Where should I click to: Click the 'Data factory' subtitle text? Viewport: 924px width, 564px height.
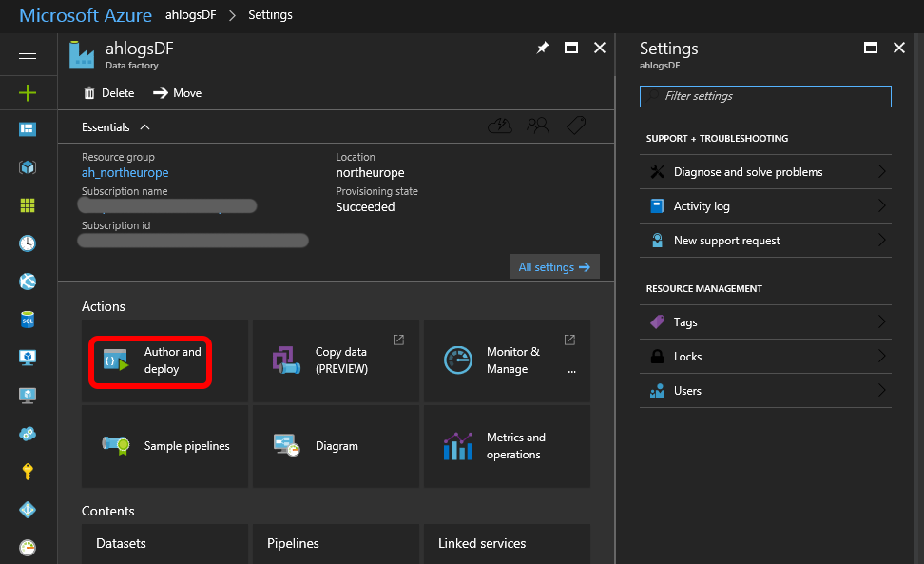pyautogui.click(x=132, y=66)
